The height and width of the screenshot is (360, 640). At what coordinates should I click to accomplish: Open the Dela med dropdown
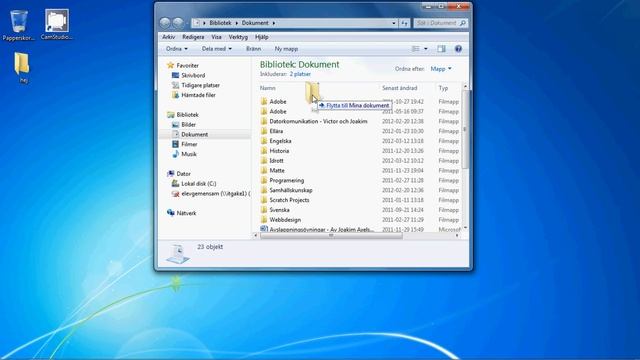tap(217, 49)
